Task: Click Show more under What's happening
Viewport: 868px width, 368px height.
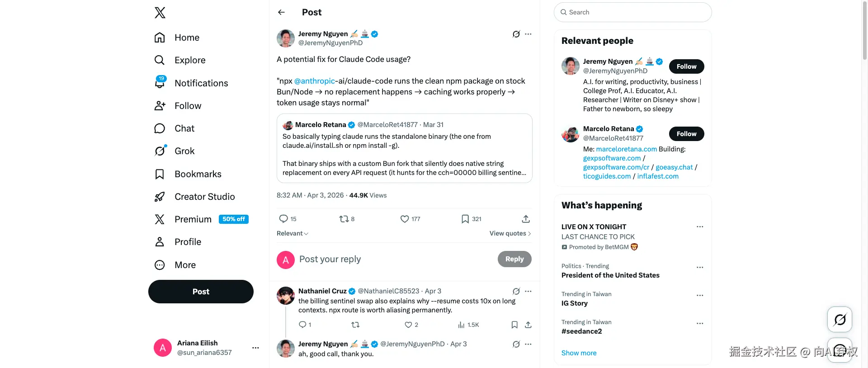Action: pyautogui.click(x=579, y=353)
